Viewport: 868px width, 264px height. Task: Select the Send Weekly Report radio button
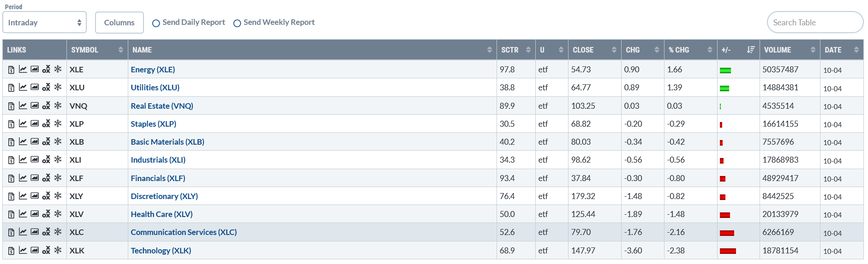click(237, 23)
